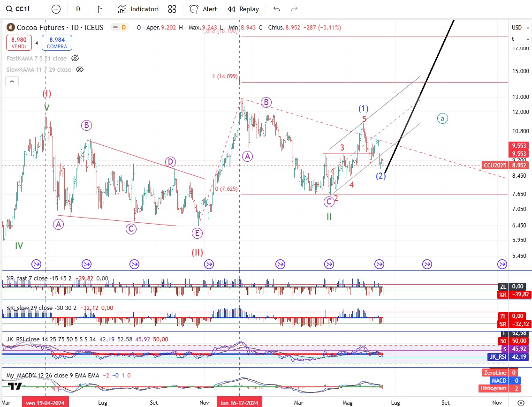This screenshot has width=532, height=407.
Task: Start bar Replay mode
Action: [x=243, y=9]
